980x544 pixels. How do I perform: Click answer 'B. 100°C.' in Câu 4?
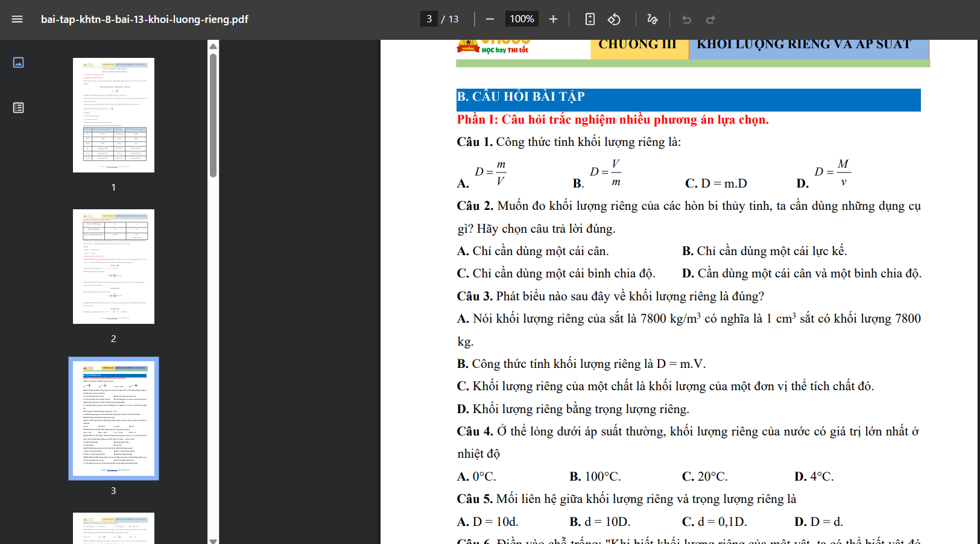tap(595, 476)
